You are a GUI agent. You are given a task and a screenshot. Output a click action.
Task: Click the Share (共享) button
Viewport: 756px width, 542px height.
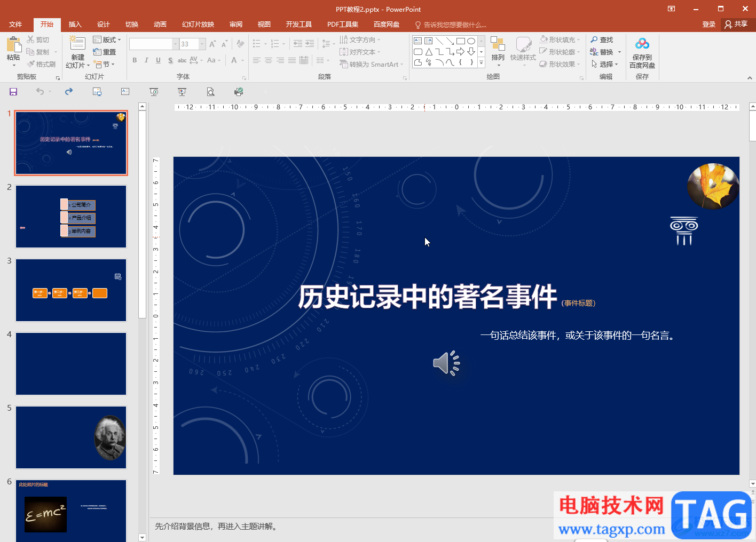pyautogui.click(x=736, y=25)
